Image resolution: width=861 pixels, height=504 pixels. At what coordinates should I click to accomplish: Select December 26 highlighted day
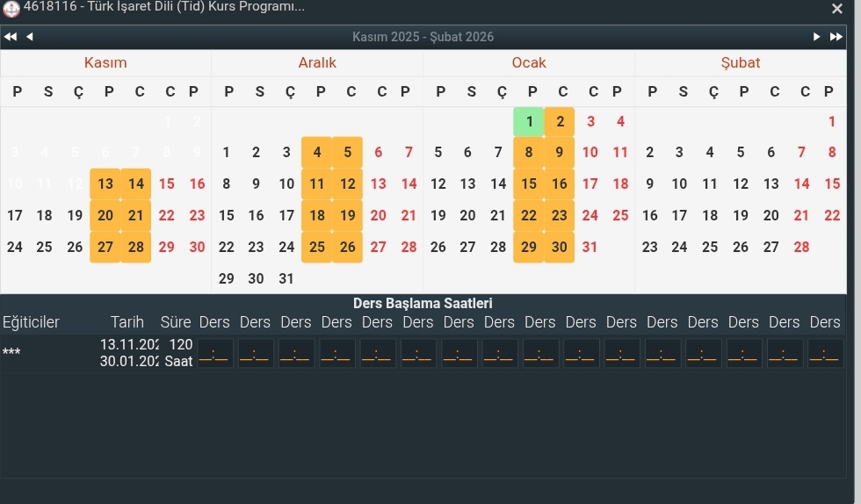tap(347, 247)
